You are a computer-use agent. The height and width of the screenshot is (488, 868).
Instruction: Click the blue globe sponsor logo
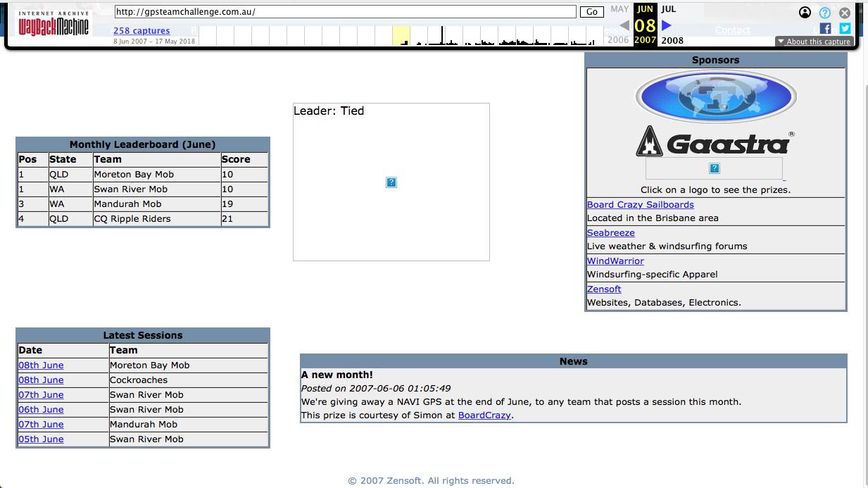(715, 96)
